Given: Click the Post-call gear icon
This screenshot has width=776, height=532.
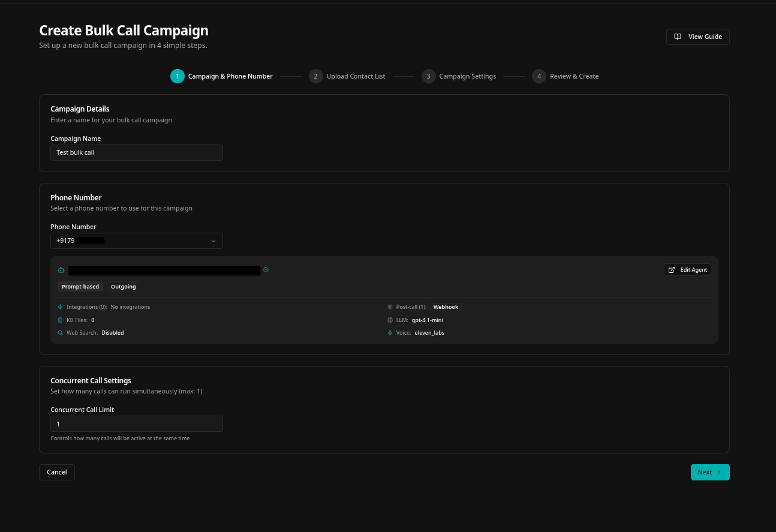Looking at the screenshot, I should (x=390, y=306).
